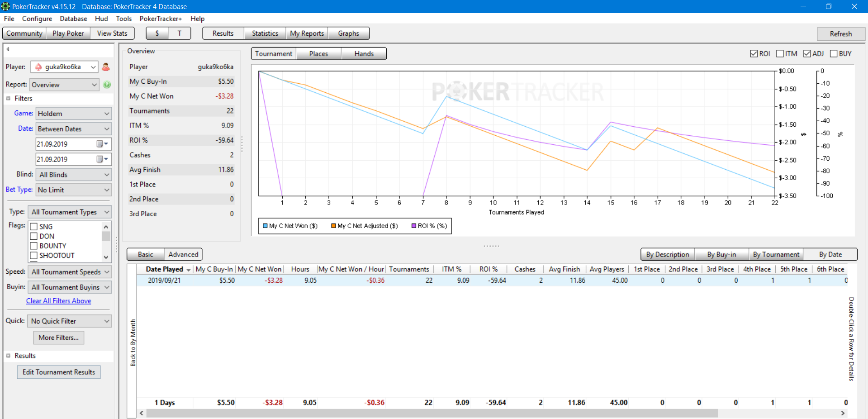Switch to cash mode with $ button

[x=157, y=33]
